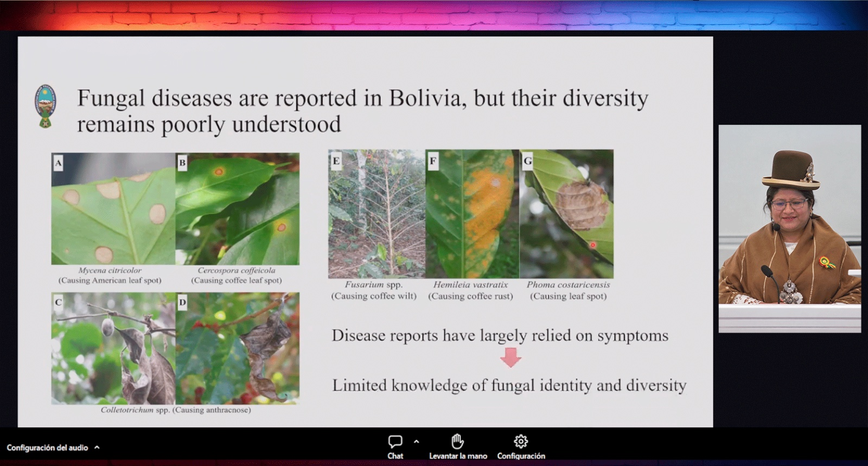Click the caption "Phoma costaricensis"

569,284
